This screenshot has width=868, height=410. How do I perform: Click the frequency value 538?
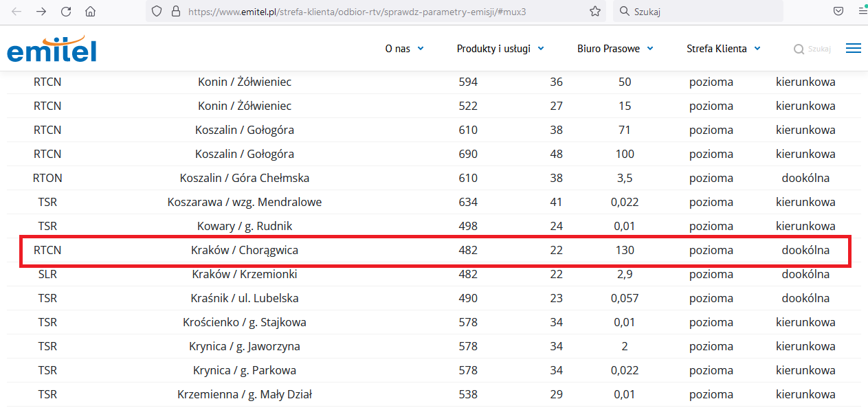tap(468, 395)
